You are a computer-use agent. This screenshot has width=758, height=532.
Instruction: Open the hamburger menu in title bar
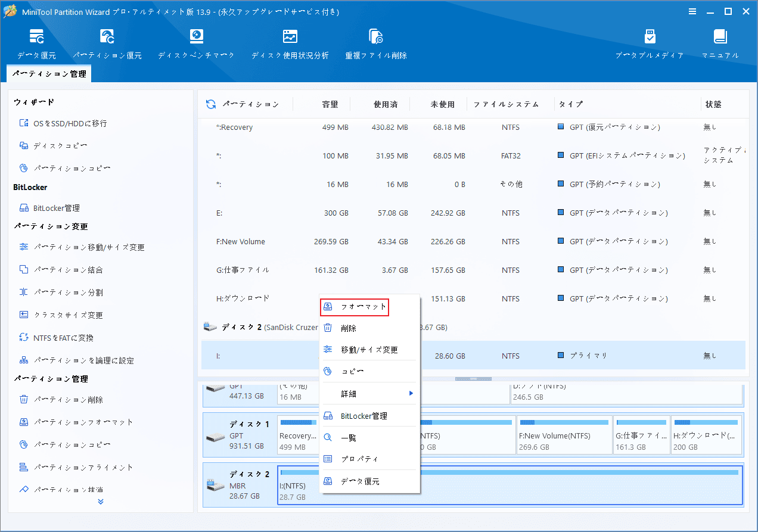692,11
